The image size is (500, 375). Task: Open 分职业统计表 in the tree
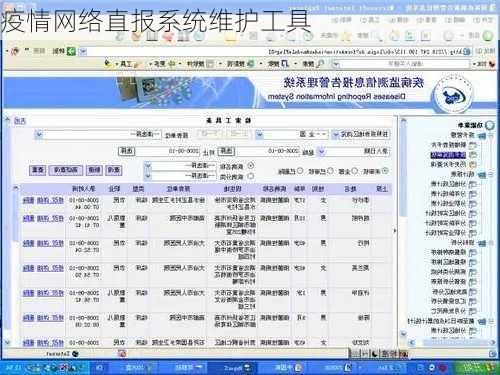pyautogui.click(x=448, y=203)
